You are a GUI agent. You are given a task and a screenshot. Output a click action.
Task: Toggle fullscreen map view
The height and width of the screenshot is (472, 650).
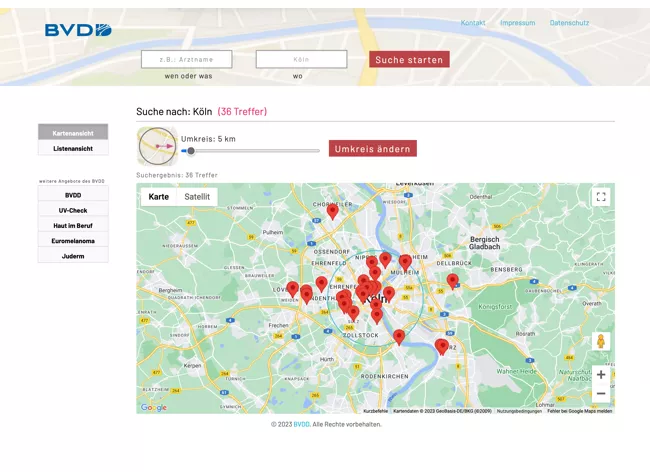pyautogui.click(x=600, y=197)
